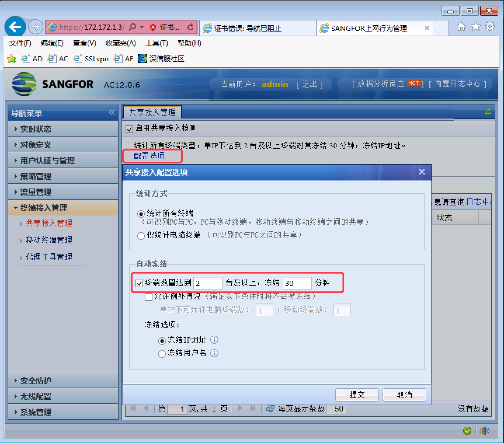Click the SANGFOR logo
The width and height of the screenshot is (504, 443).
point(53,84)
